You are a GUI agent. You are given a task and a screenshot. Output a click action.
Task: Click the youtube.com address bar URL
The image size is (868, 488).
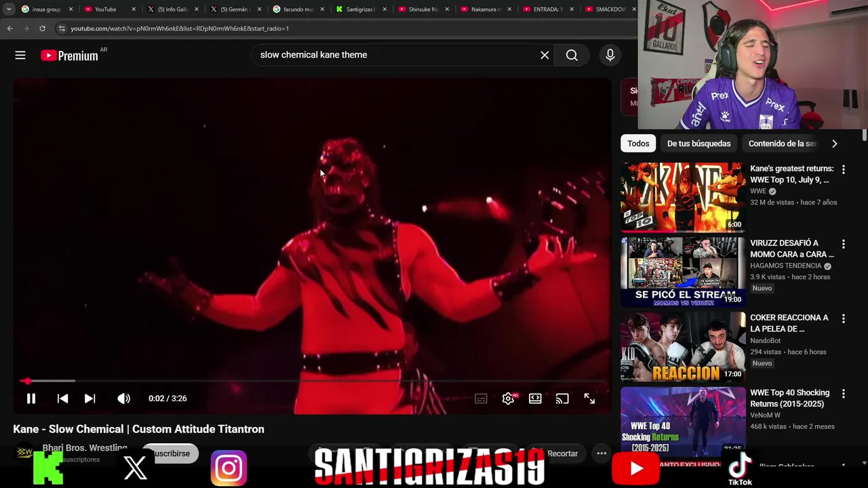tap(180, 28)
